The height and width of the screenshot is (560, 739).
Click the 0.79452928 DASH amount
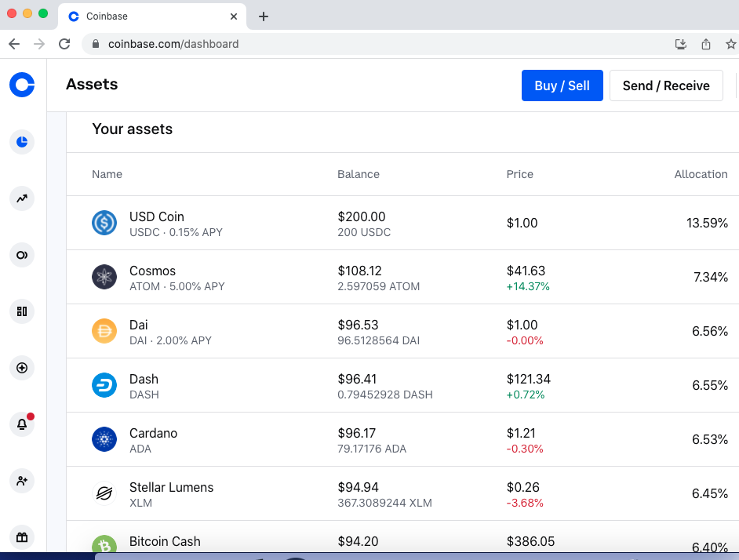(x=385, y=395)
